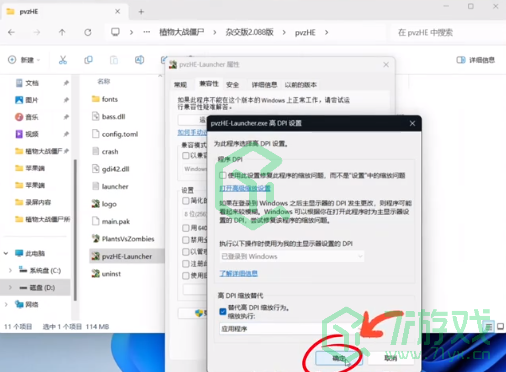Expand chevron after pvzHE breadcrumb
Viewport: 506px width, 372px height.
click(x=326, y=32)
